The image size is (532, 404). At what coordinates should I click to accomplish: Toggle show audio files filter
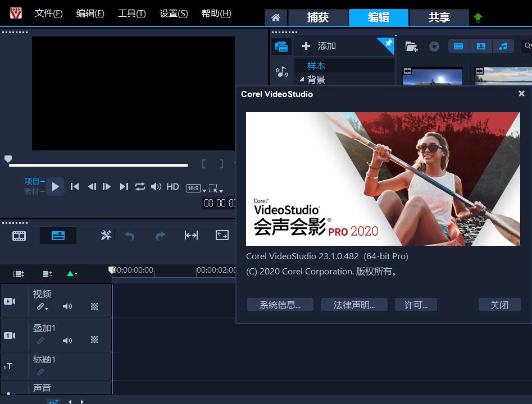point(503,46)
